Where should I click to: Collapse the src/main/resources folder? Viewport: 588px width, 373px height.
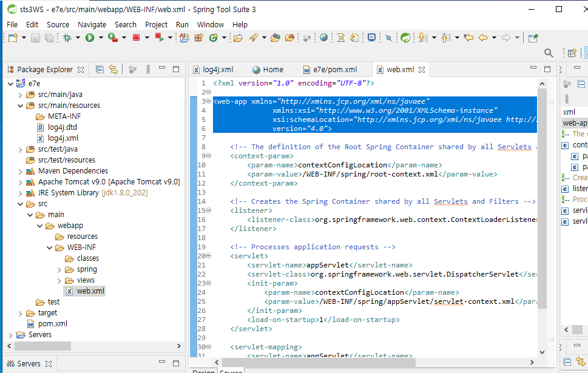[x=20, y=106]
